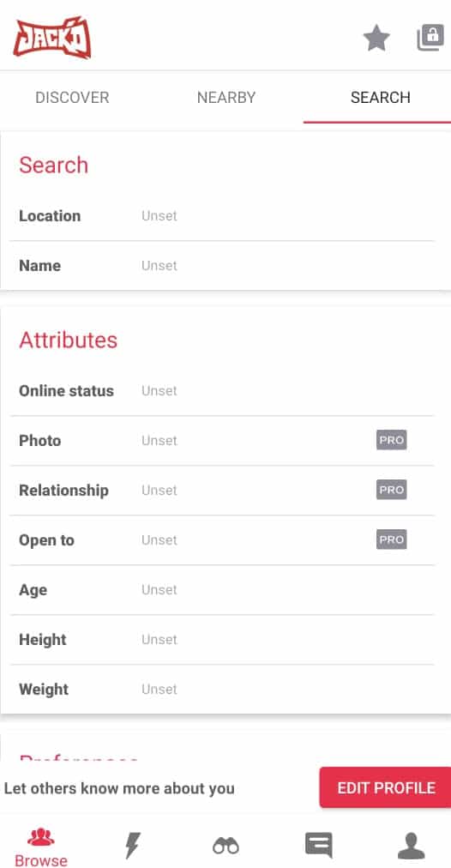Choose an Age filter value

pos(222,590)
